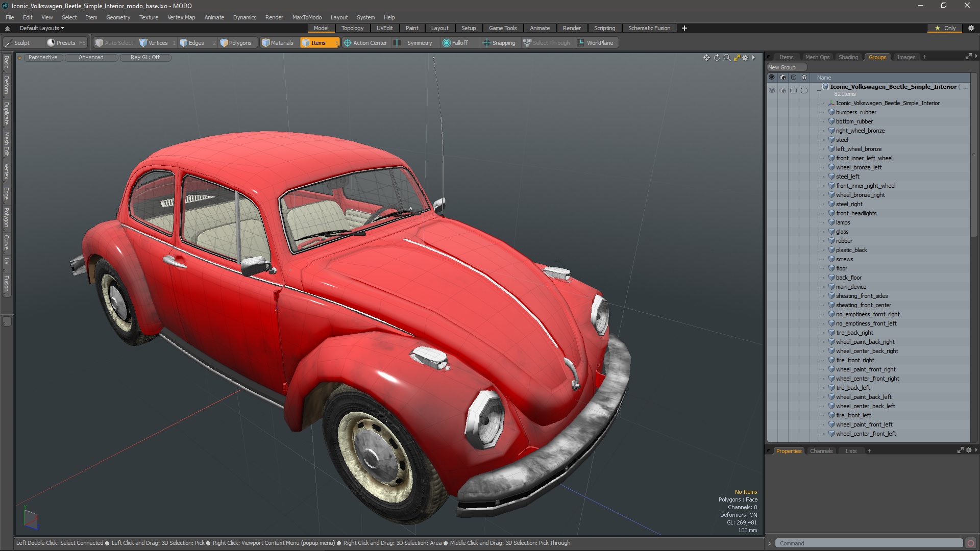
Task: Click the Command input field
Action: point(869,543)
